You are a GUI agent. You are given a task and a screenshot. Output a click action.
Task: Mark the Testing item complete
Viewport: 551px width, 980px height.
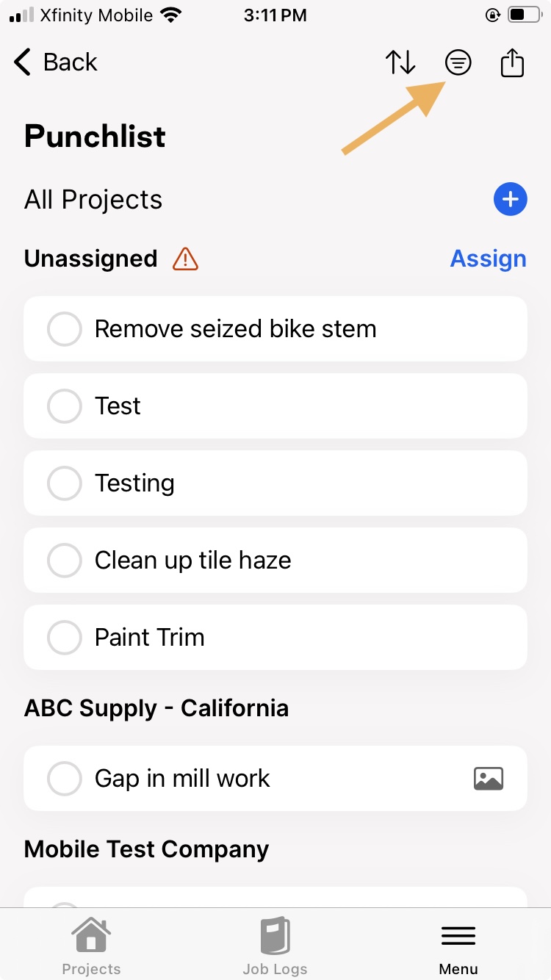64,483
